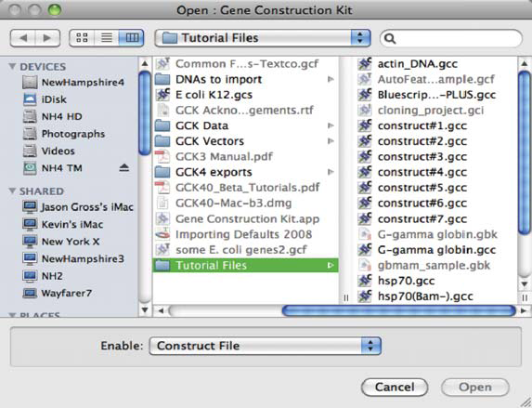Select the construct#4.gcc file icon
Image resolution: width=532 pixels, height=408 pixels.
point(365,172)
